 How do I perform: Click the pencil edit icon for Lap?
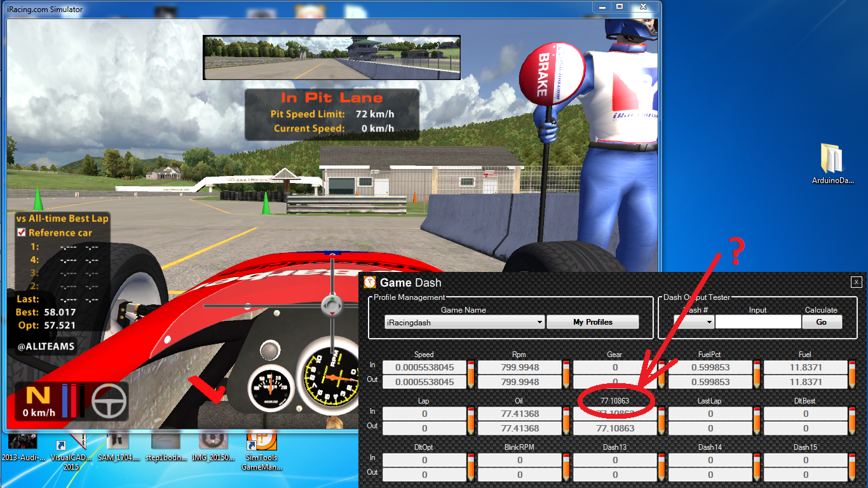click(471, 421)
